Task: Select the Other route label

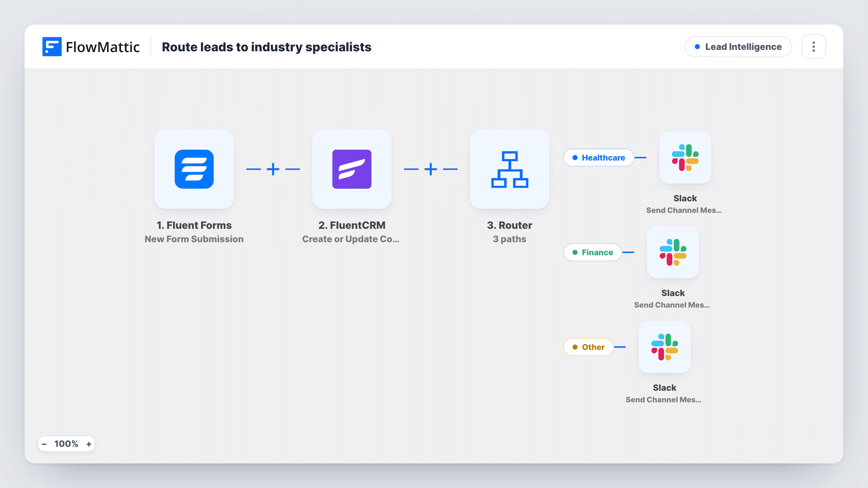Action: [x=588, y=347]
